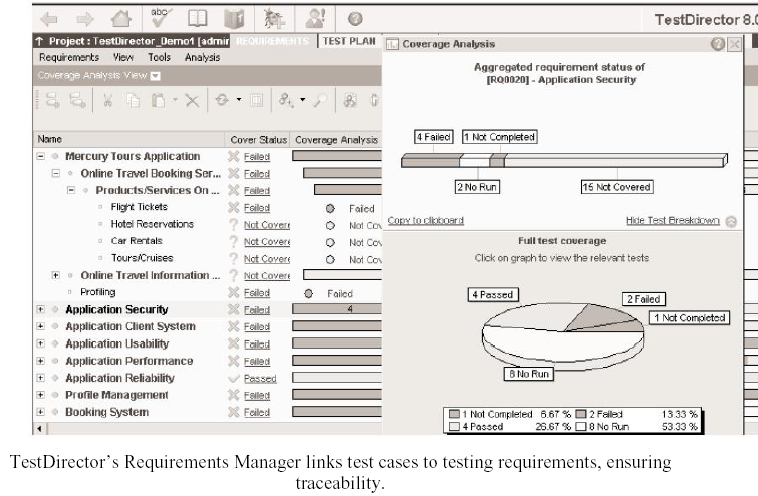
Task: Open the Coverage Analysis View dropdown
Action: 156,75
